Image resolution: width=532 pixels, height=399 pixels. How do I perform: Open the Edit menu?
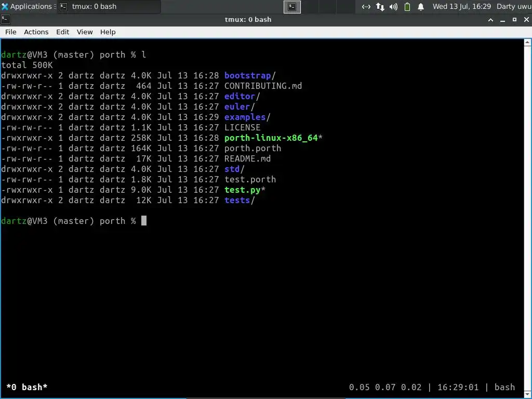[x=62, y=32]
